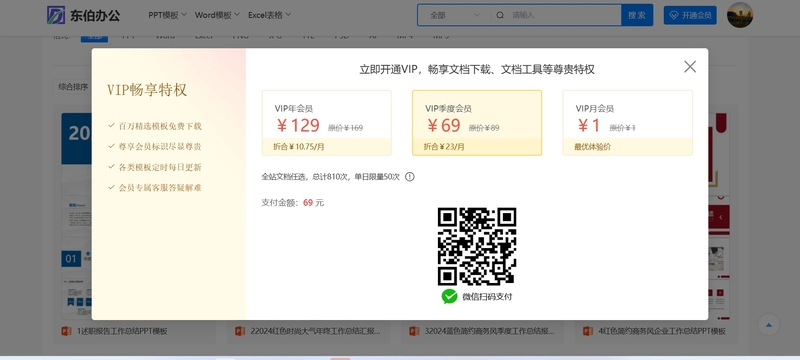This screenshot has height=360, width=800.
Task: Click 原价¥89 strikethrough price
Action: [x=484, y=128]
